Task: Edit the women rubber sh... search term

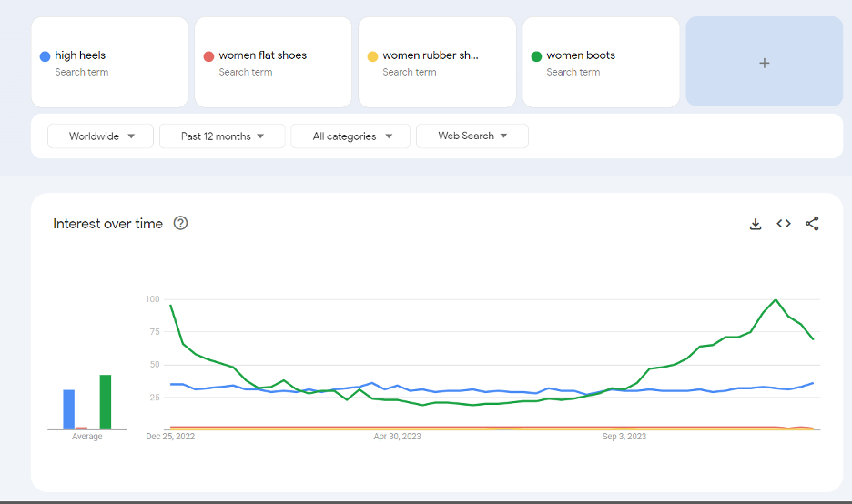Action: pyautogui.click(x=431, y=55)
